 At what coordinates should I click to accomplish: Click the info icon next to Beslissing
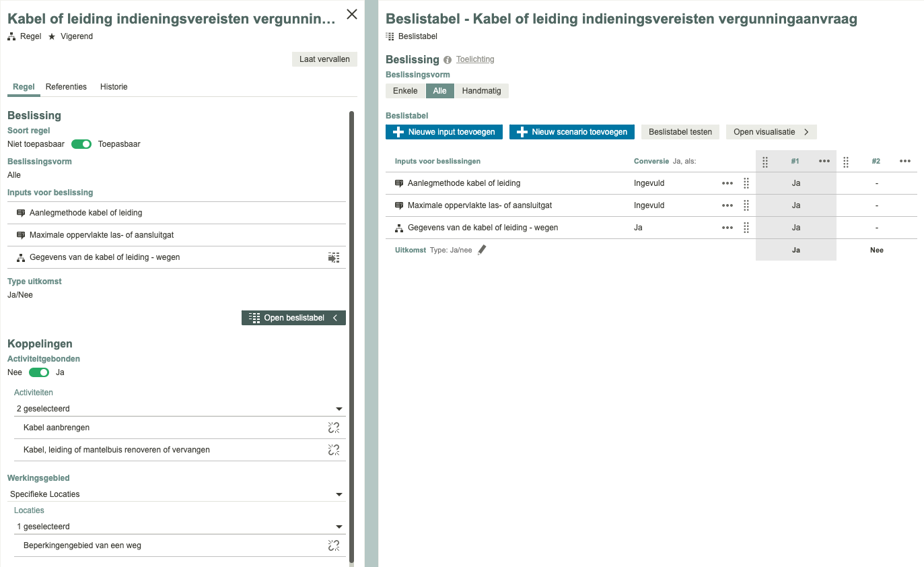point(448,60)
